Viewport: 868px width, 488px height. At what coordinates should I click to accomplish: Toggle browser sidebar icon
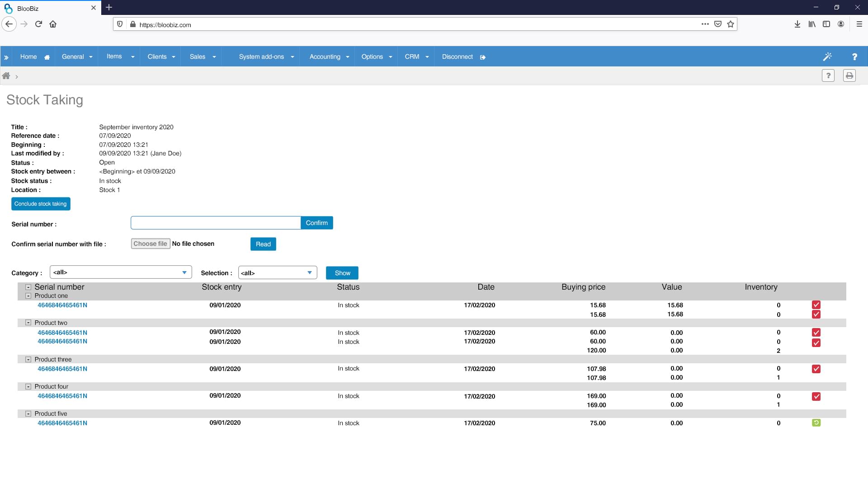tap(826, 24)
